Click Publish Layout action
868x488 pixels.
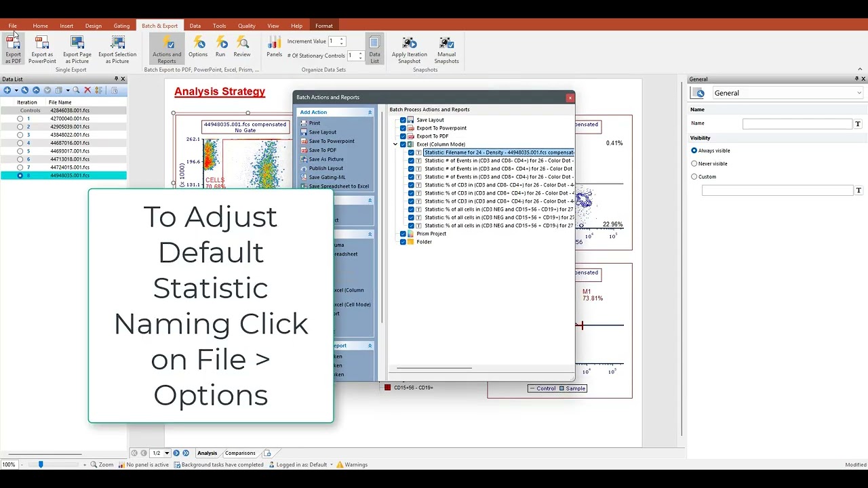tap(326, 168)
